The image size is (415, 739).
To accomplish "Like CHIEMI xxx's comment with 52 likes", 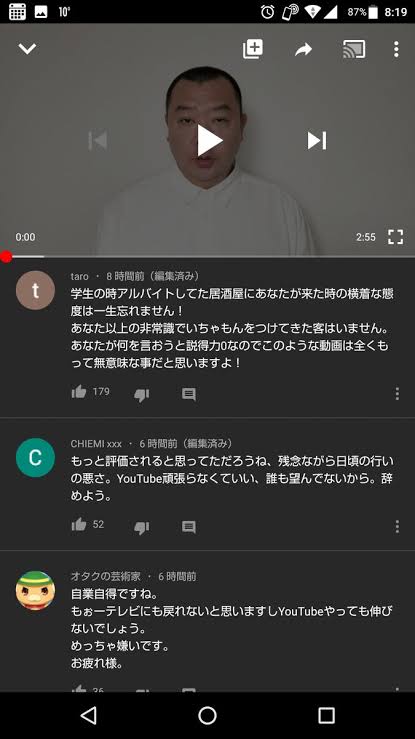I will click(79, 525).
